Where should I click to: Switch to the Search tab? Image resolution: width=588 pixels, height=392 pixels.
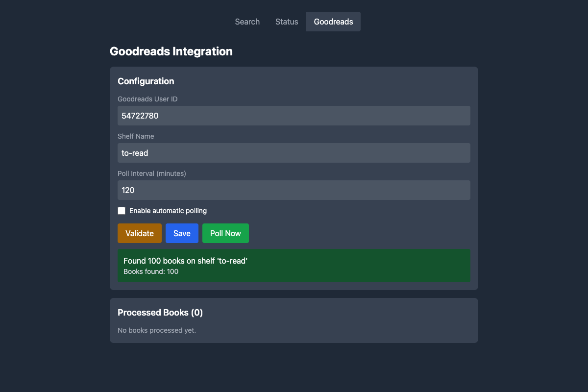[x=247, y=22]
